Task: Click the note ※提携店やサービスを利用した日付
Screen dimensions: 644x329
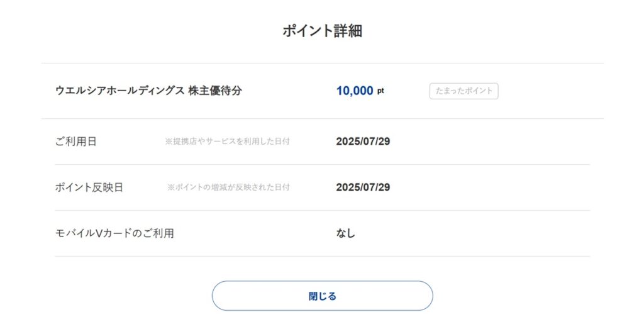Action: point(228,142)
